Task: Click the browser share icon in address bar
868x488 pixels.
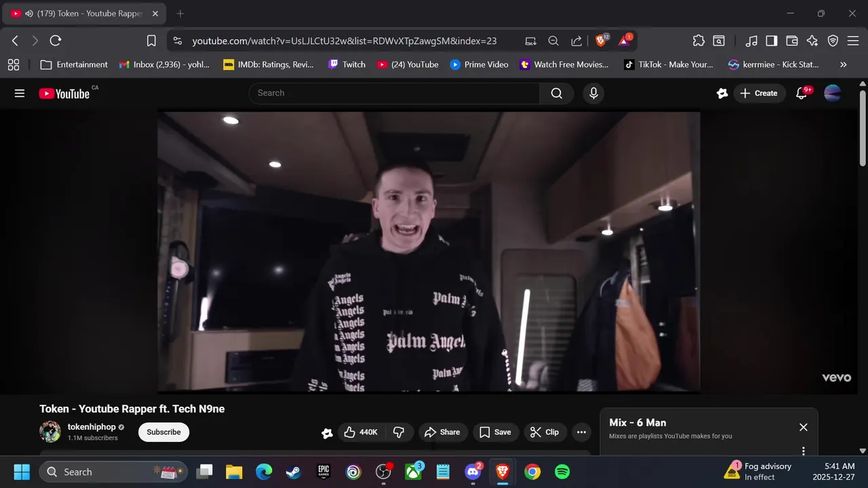Action: point(576,41)
